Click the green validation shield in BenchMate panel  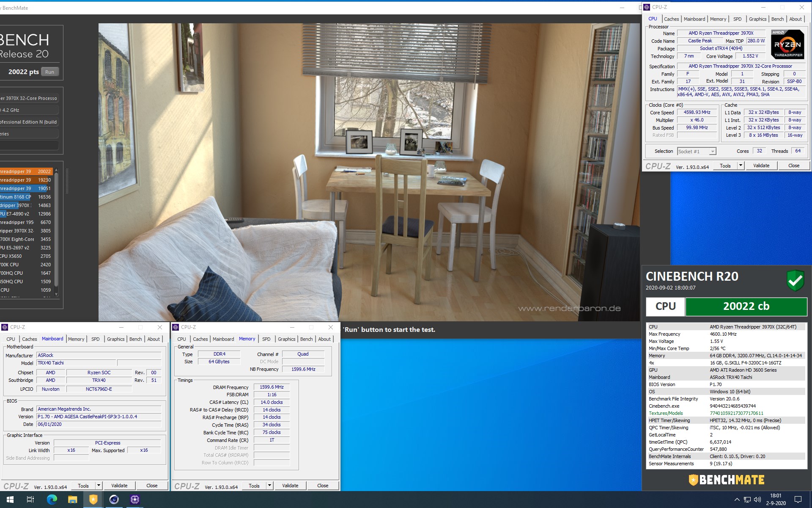(795, 280)
